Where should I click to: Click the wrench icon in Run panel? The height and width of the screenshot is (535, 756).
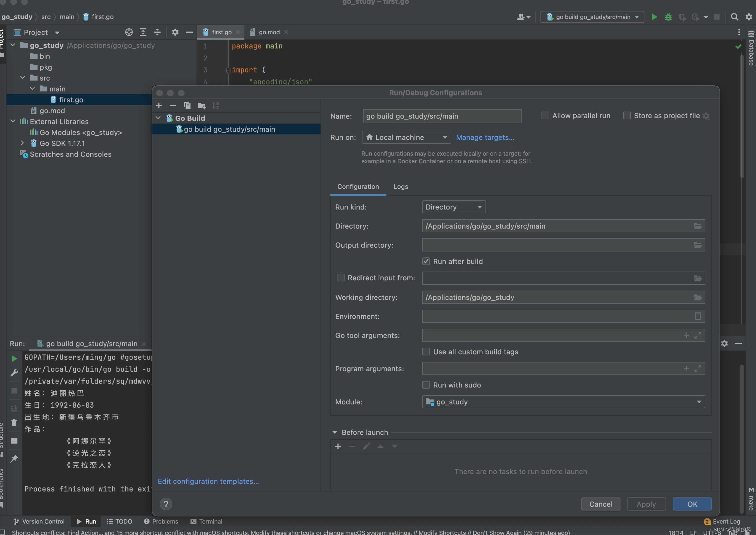click(14, 373)
